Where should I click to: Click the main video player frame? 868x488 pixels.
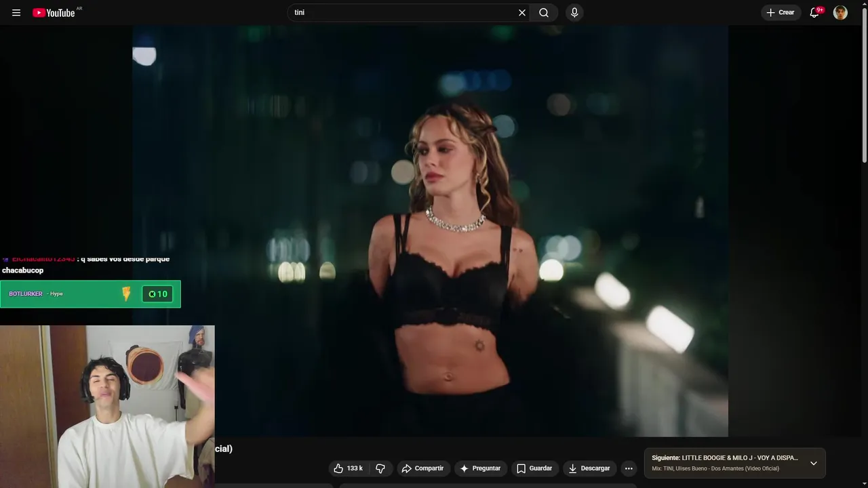(x=430, y=231)
